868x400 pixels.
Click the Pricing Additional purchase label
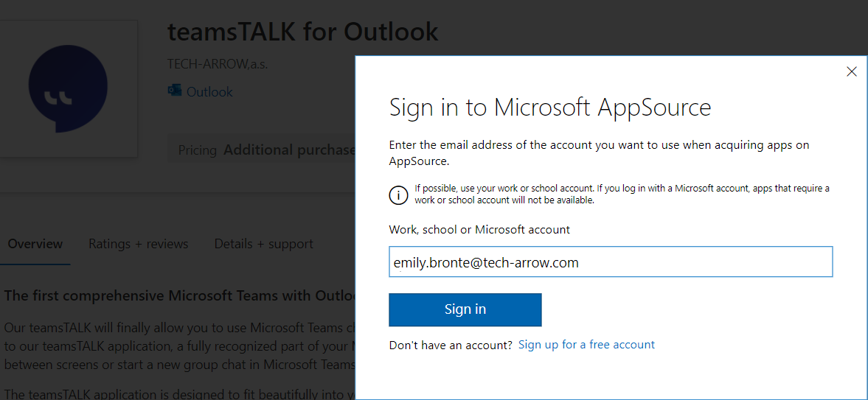(265, 150)
